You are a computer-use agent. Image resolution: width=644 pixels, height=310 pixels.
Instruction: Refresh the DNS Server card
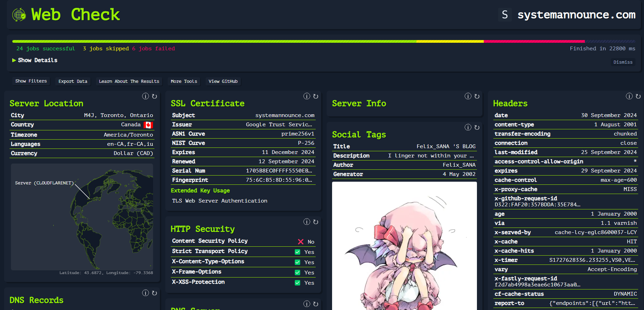316,304
